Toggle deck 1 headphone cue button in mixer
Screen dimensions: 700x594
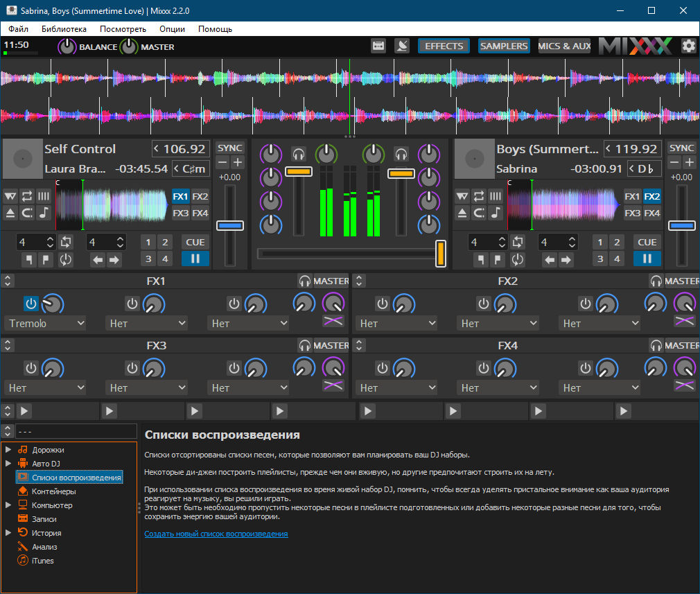coord(298,154)
